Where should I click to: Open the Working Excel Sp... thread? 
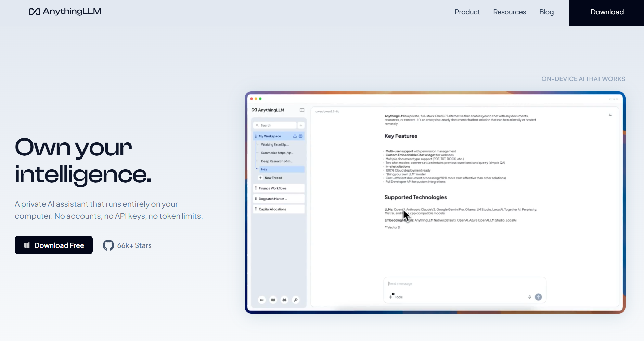(275, 144)
